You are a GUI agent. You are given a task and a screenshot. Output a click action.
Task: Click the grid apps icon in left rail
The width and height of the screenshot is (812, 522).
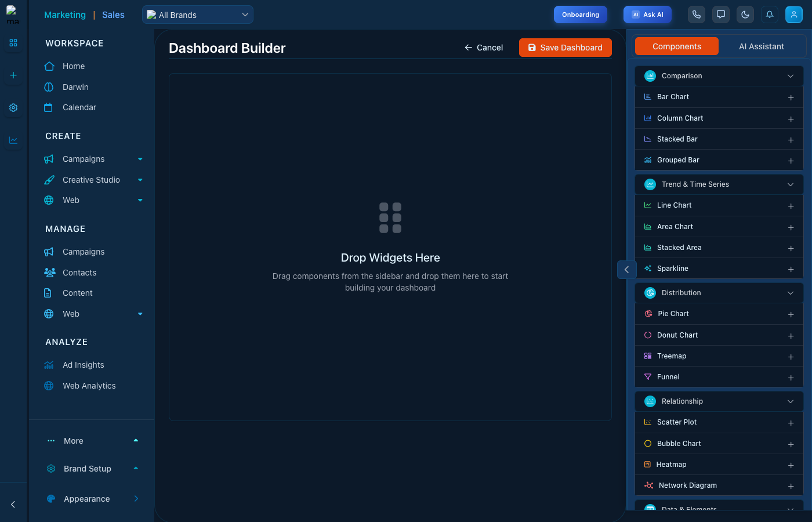pos(13,43)
